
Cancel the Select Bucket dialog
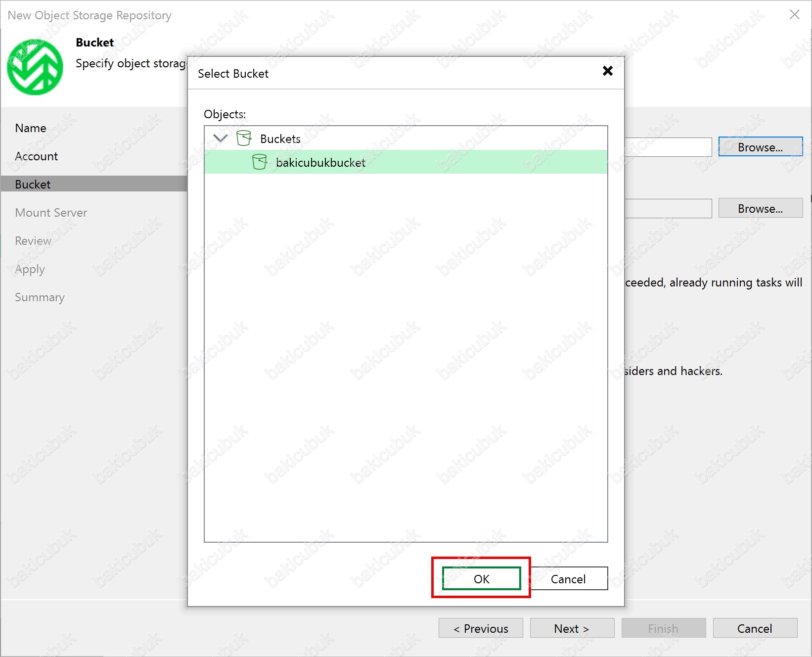click(x=568, y=579)
